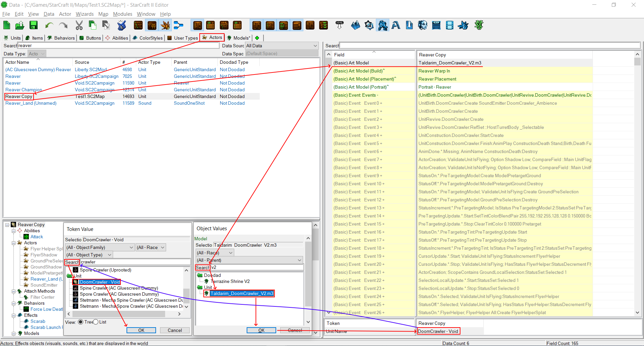Click the New document toolbar icon
This screenshot has height=346, width=644.
click(7, 25)
